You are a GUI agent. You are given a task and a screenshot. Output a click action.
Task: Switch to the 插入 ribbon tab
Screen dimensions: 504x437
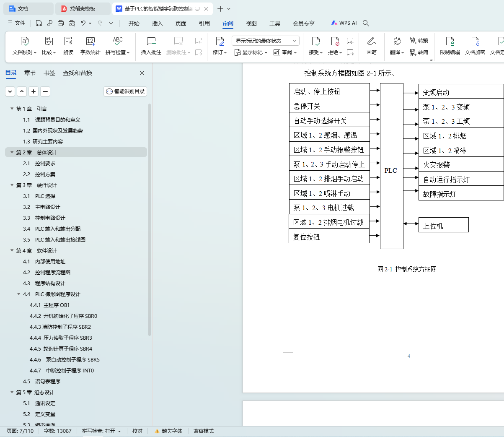tap(158, 23)
